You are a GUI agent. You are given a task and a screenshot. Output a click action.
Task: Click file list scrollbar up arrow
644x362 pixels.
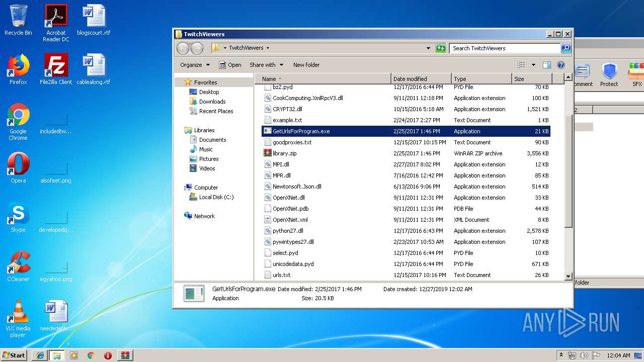[568, 77]
